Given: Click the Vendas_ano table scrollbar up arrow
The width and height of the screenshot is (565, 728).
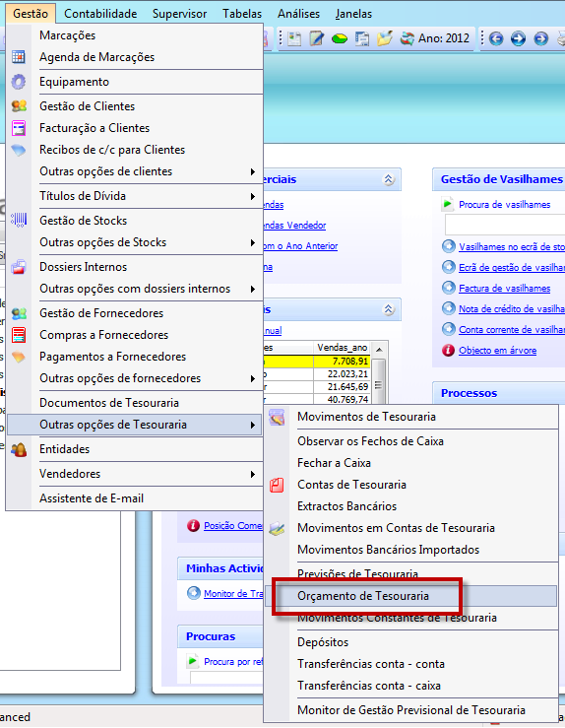Looking at the screenshot, I should 379,349.
